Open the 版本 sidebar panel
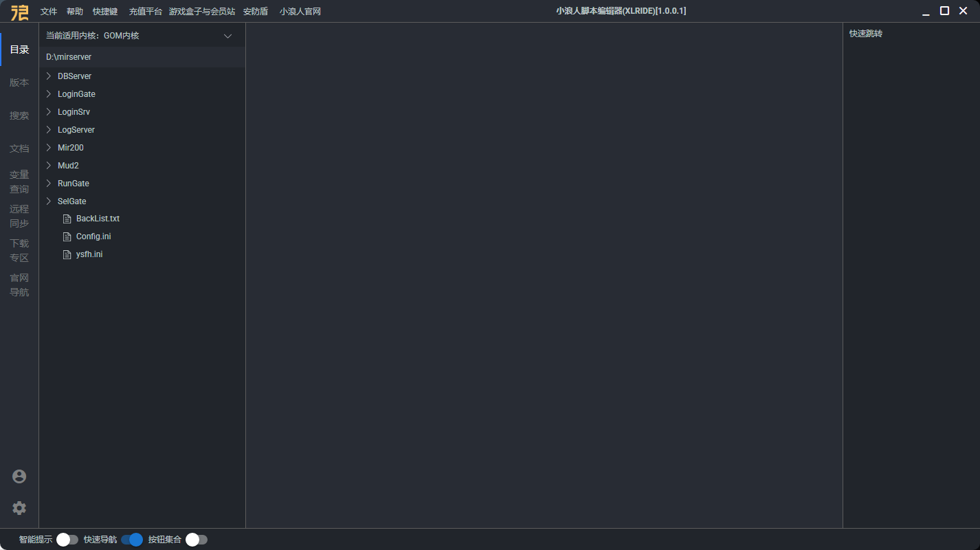 [x=19, y=82]
